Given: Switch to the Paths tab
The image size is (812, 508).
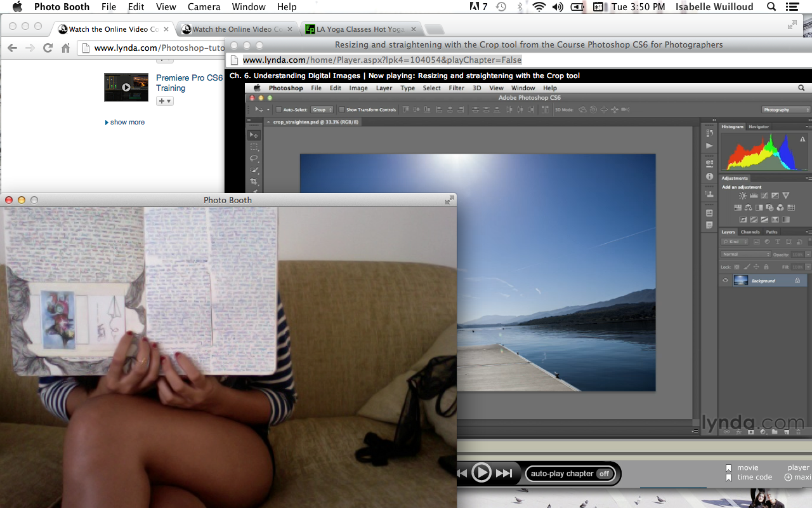Looking at the screenshot, I should (x=771, y=232).
